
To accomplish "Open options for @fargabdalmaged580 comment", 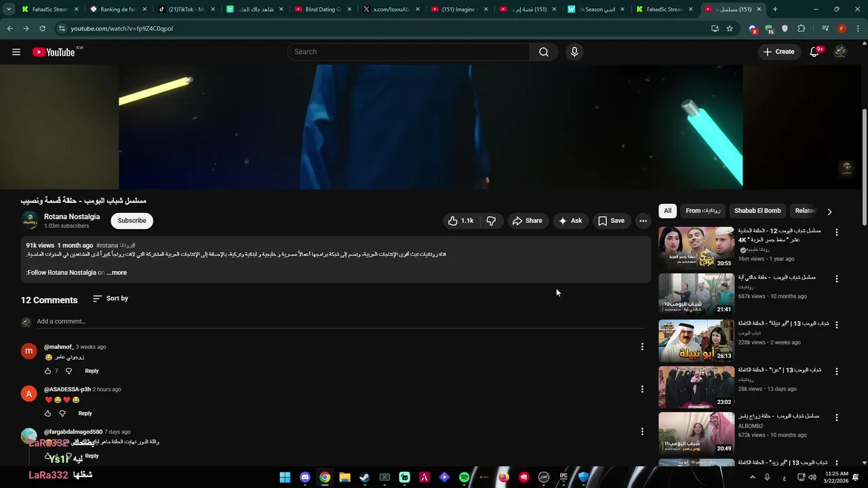I will click(x=642, y=431).
